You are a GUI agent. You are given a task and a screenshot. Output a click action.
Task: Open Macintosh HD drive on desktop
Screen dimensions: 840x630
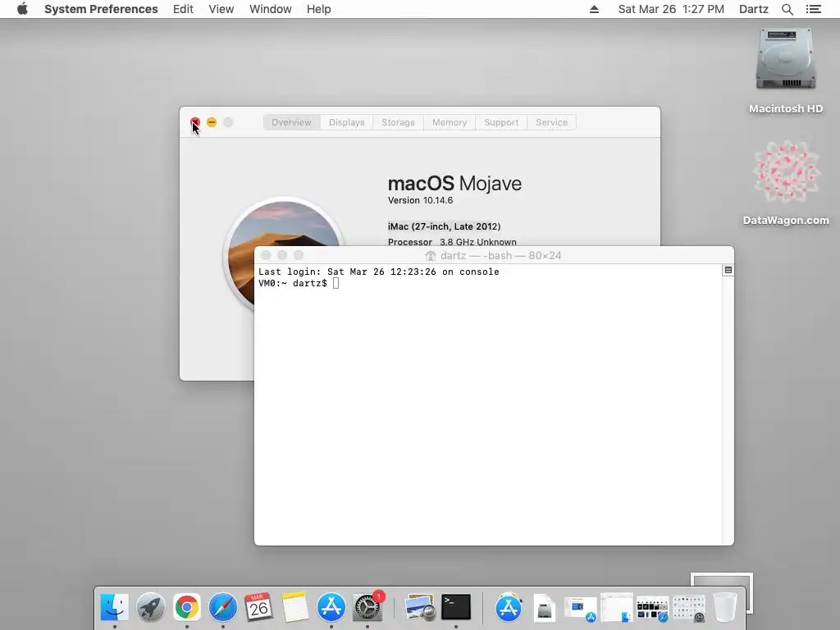coord(786,71)
